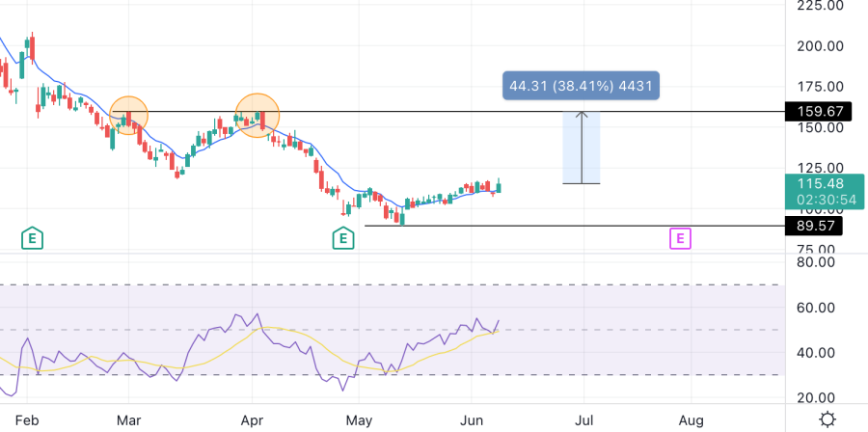
Task: Click the blue measurement label showing 38.41%
Action: point(582,86)
